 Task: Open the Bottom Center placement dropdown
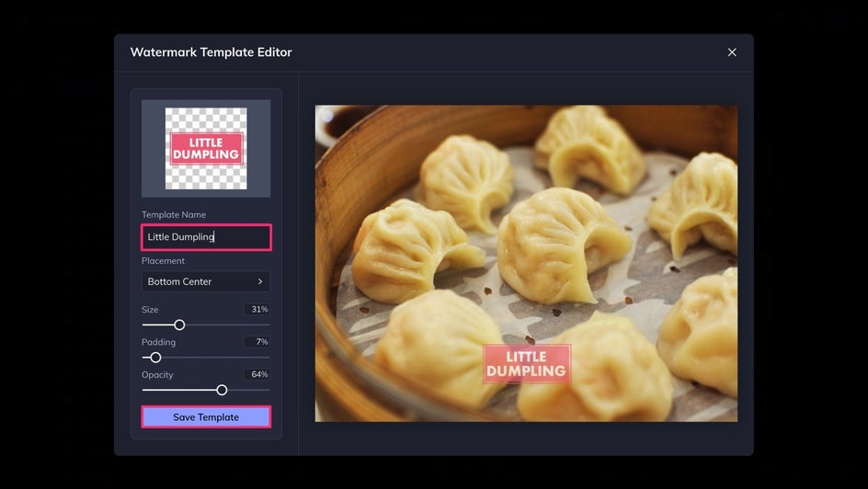click(206, 282)
